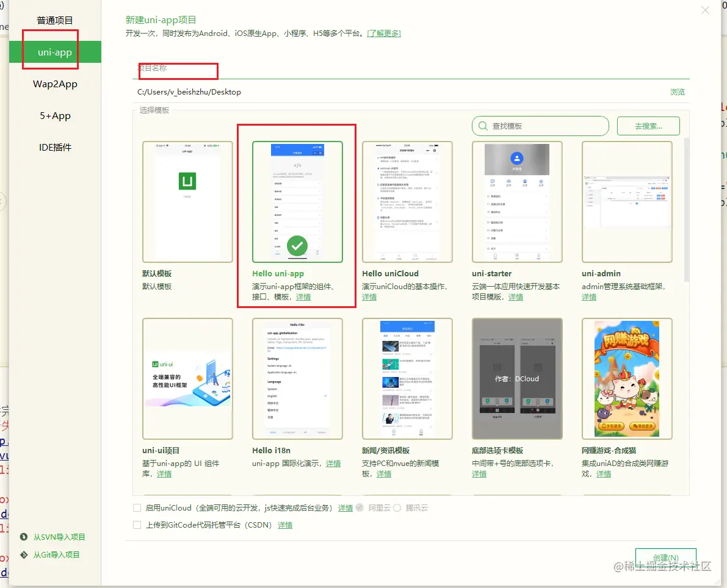
Task: Select the 底部选项卡模板 template thumbnail
Action: 517,379
